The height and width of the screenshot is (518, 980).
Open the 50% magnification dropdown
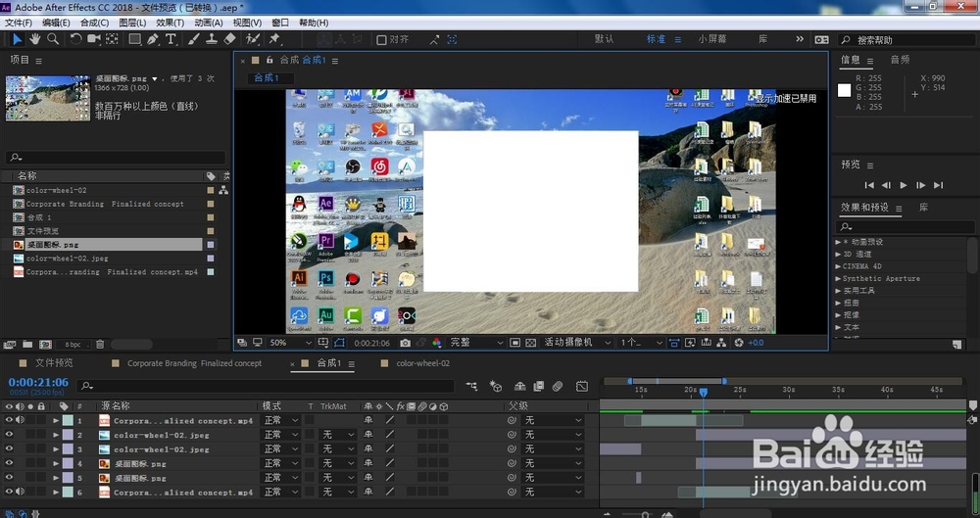click(x=290, y=343)
